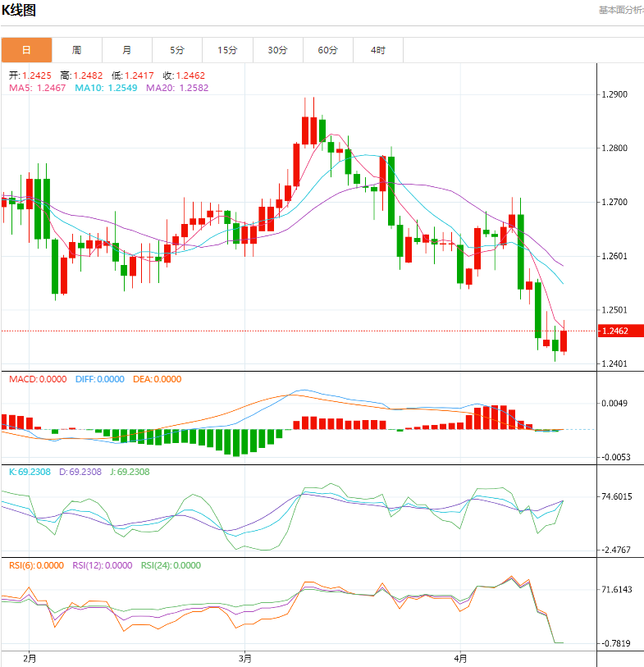
Task: Click the 4月 marker on time axis
Action: [x=461, y=657]
